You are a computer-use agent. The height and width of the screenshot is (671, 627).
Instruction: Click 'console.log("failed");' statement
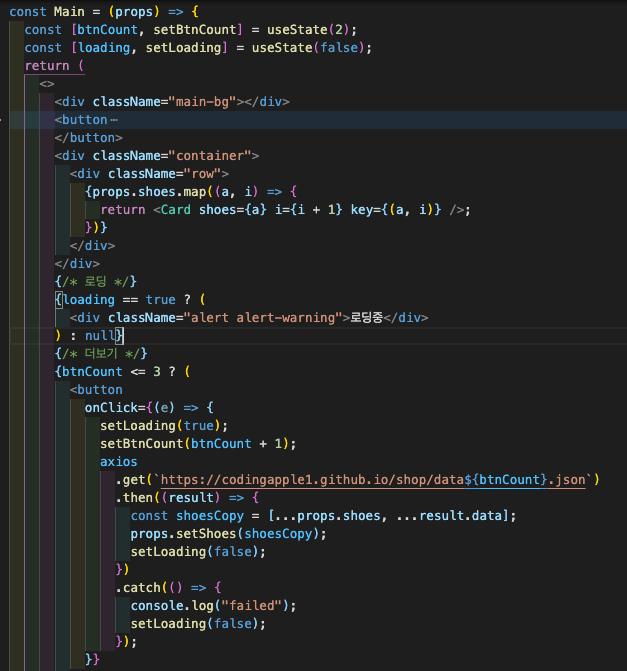[213, 606]
